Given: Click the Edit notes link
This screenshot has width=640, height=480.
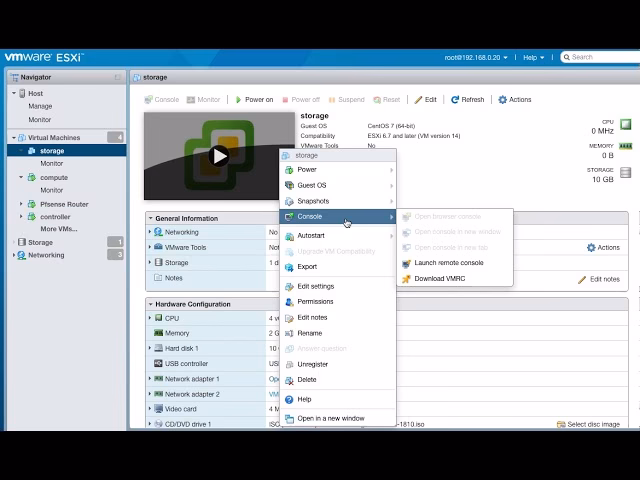Looking at the screenshot, I should point(598,279).
